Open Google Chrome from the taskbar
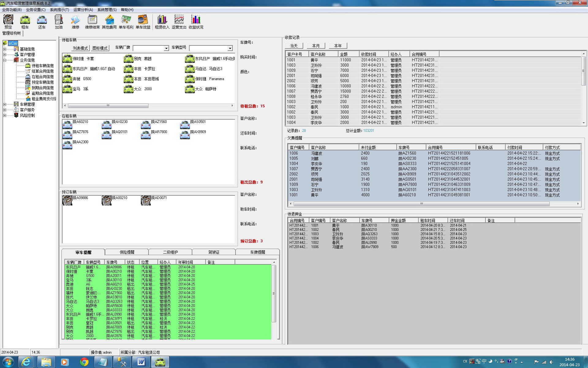This screenshot has height=368, width=588. (84, 362)
